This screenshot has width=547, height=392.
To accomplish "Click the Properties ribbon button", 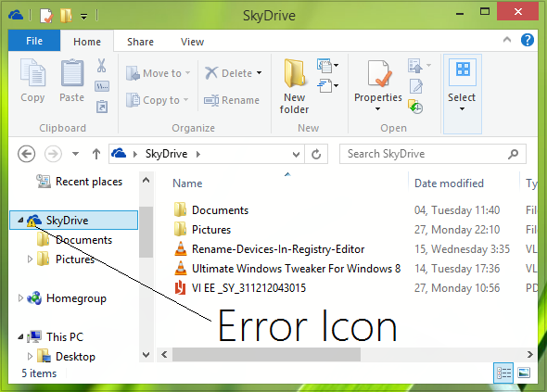I will tap(378, 81).
